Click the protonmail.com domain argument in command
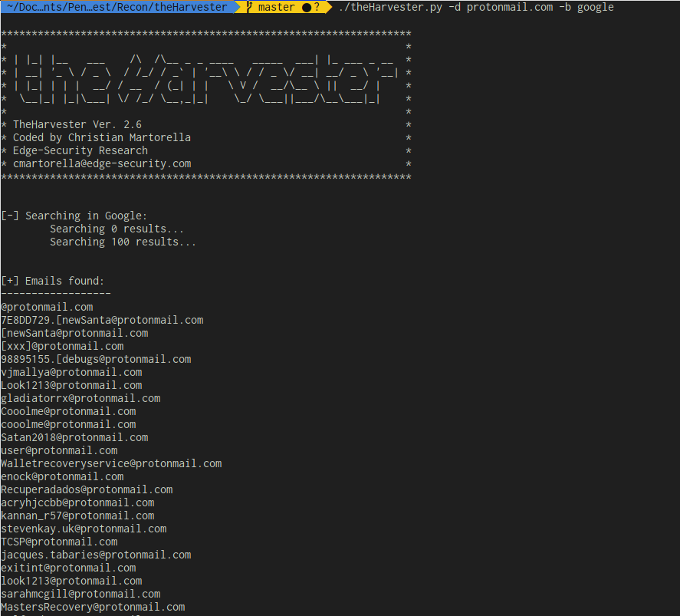 510,7
